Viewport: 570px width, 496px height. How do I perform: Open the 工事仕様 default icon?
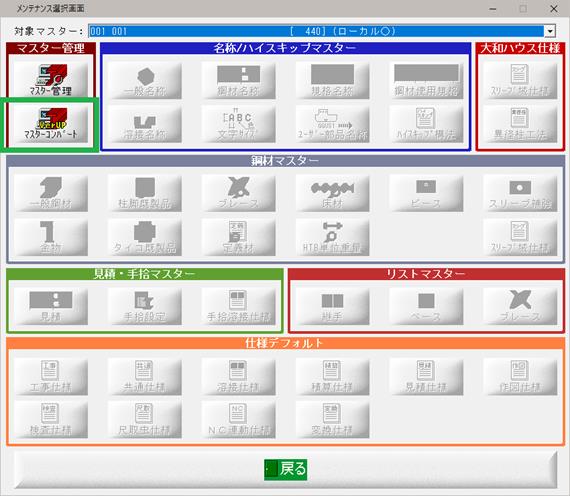51,376
